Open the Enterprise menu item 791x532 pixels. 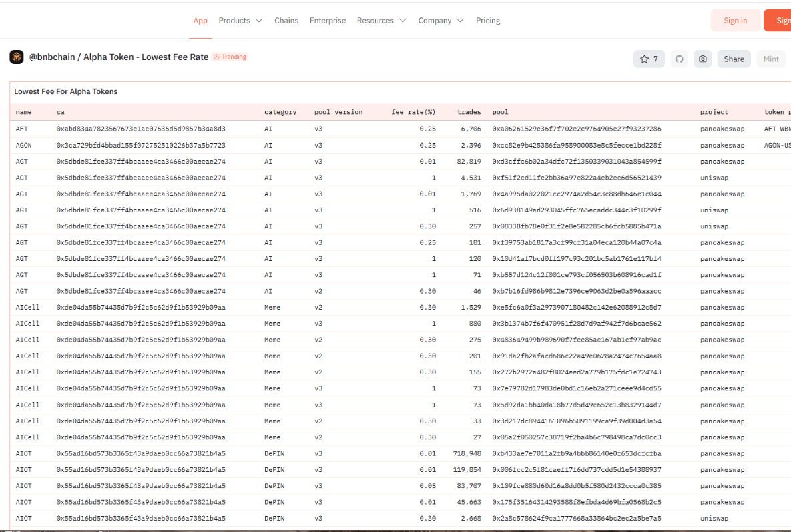(x=327, y=21)
